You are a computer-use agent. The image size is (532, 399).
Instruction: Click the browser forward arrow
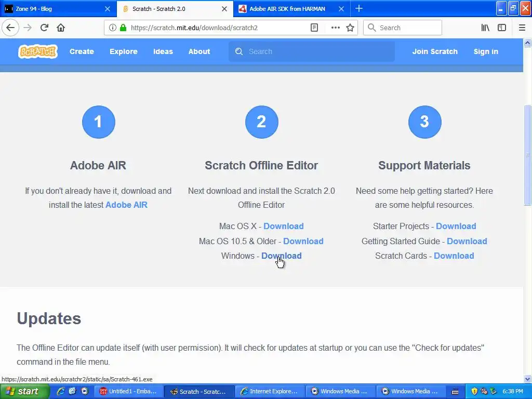[x=28, y=28]
